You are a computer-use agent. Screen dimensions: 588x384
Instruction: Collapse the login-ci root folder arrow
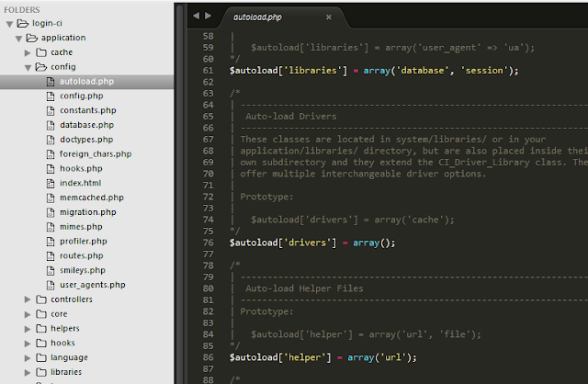10,24
